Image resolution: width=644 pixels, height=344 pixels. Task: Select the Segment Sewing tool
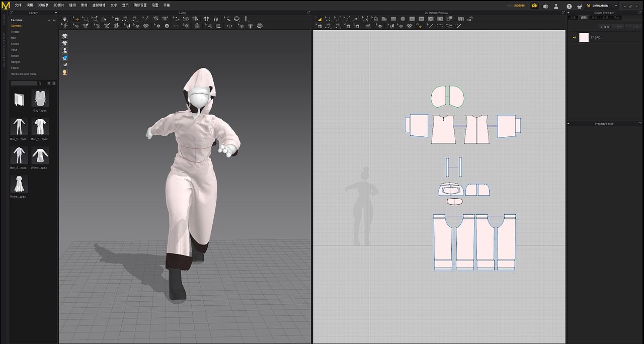pos(328,25)
